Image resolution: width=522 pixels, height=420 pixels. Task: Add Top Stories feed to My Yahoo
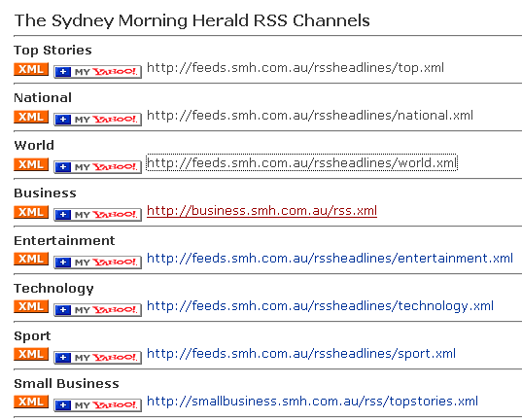click(x=97, y=72)
